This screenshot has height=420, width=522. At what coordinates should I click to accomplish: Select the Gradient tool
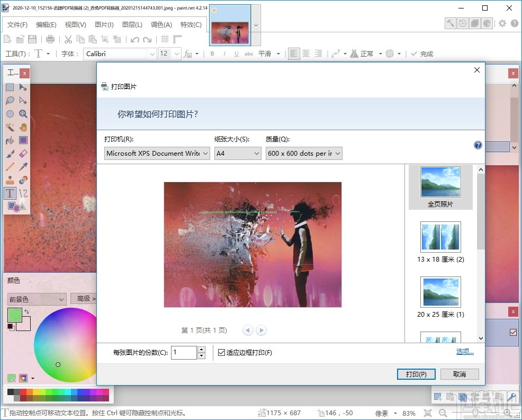coord(23,140)
